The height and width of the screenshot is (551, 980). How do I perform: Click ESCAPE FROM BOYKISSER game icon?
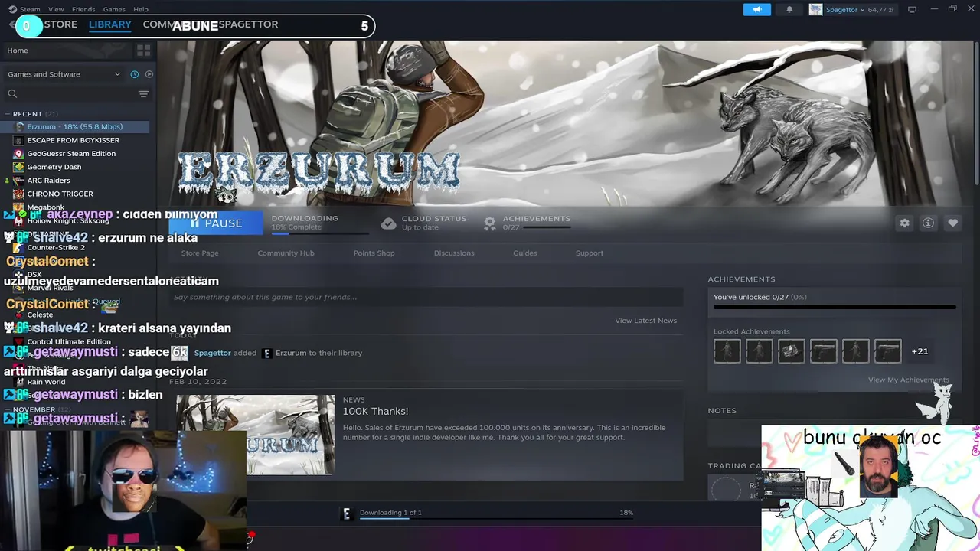(x=18, y=140)
